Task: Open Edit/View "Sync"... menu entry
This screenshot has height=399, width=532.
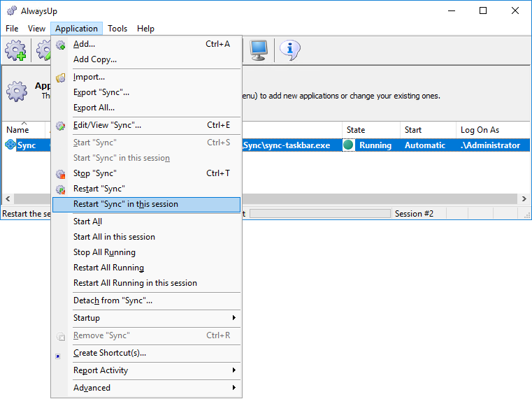Action: (147, 125)
